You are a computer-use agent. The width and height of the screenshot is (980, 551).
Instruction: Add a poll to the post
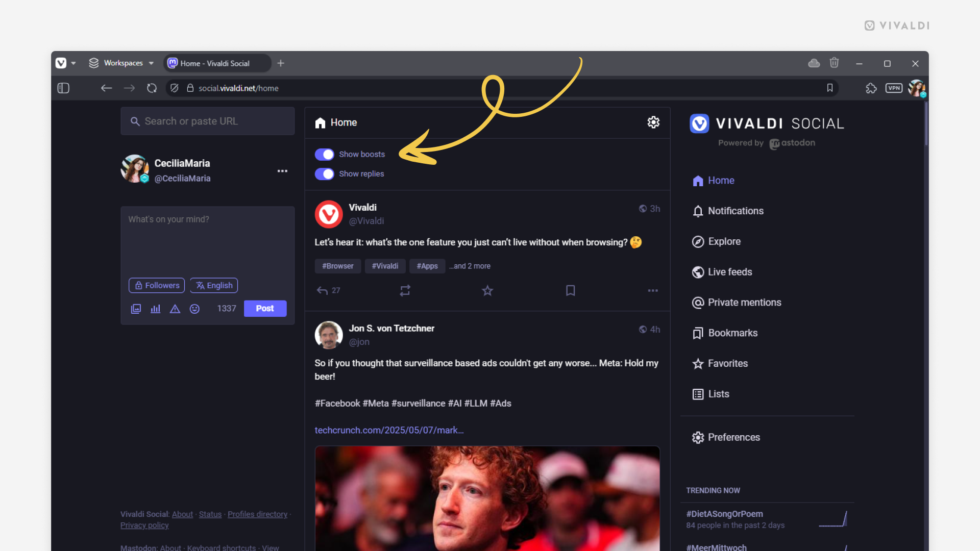(x=156, y=309)
